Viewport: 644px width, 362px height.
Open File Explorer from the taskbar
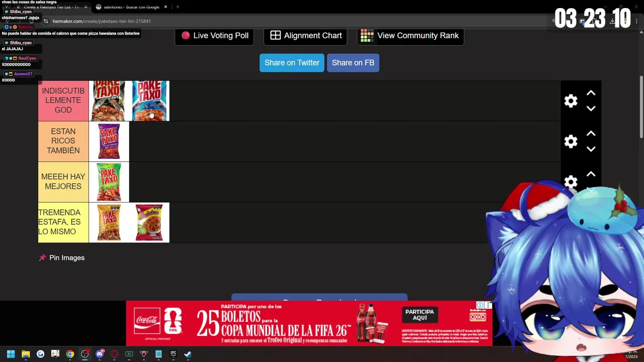pyautogui.click(x=26, y=354)
